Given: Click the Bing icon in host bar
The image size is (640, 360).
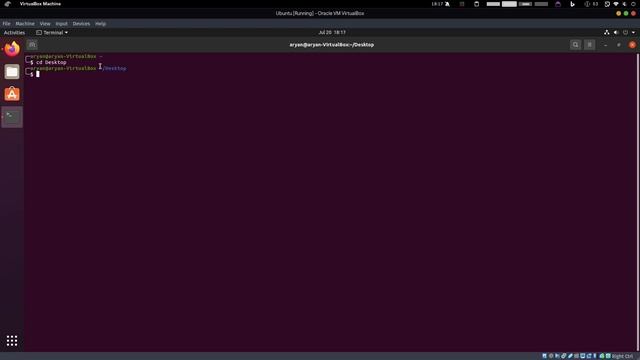Looking at the screenshot, I should (x=572, y=4).
